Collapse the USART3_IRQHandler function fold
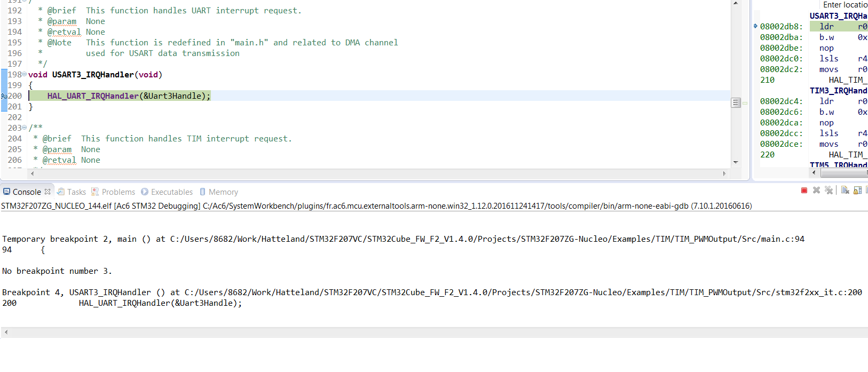Screen dimensions: 868x372 (x=24, y=75)
